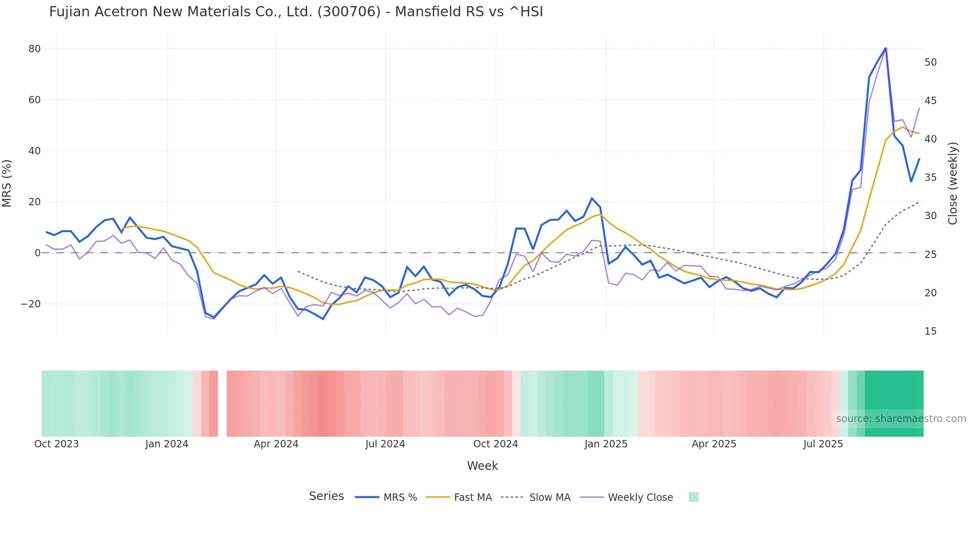Screen dimensions: 980x551
Task: Click the MRS line's peak near 80
Action: (x=885, y=48)
